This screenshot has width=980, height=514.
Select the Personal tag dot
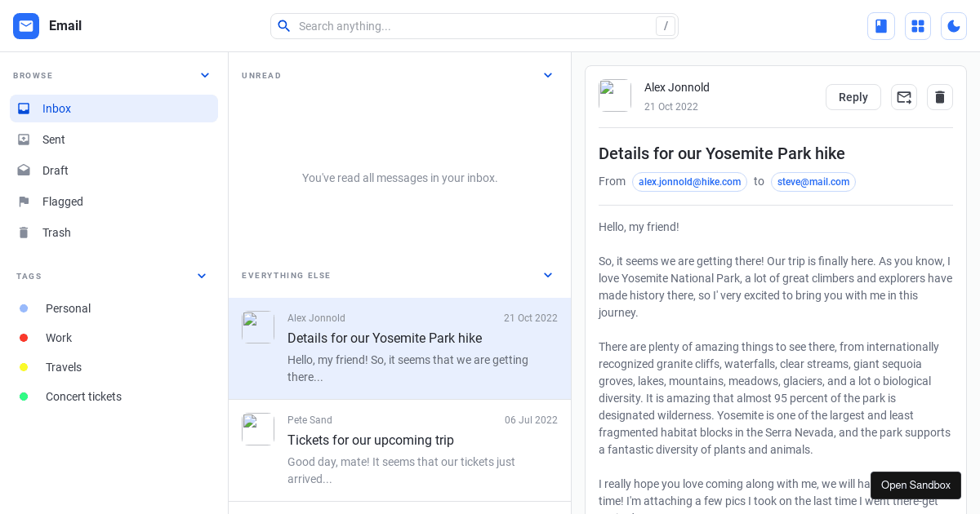point(24,308)
